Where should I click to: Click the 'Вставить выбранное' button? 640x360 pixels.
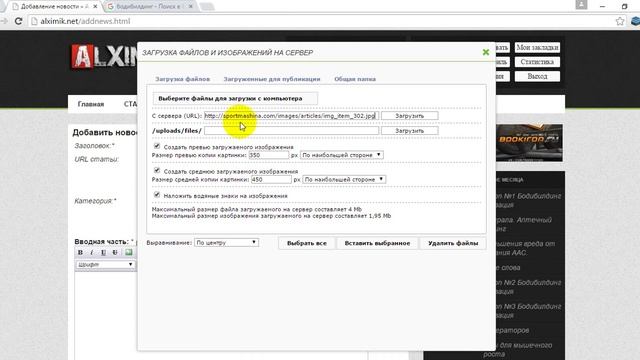tap(377, 243)
